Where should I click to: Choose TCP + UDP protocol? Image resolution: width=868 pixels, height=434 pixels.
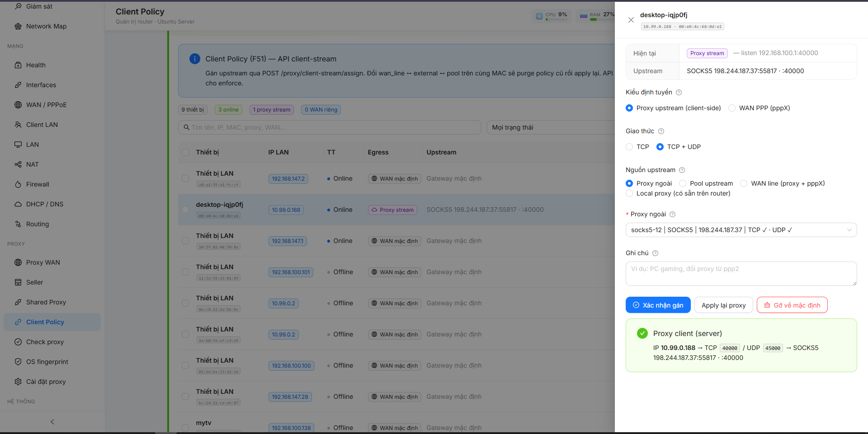[660, 147]
